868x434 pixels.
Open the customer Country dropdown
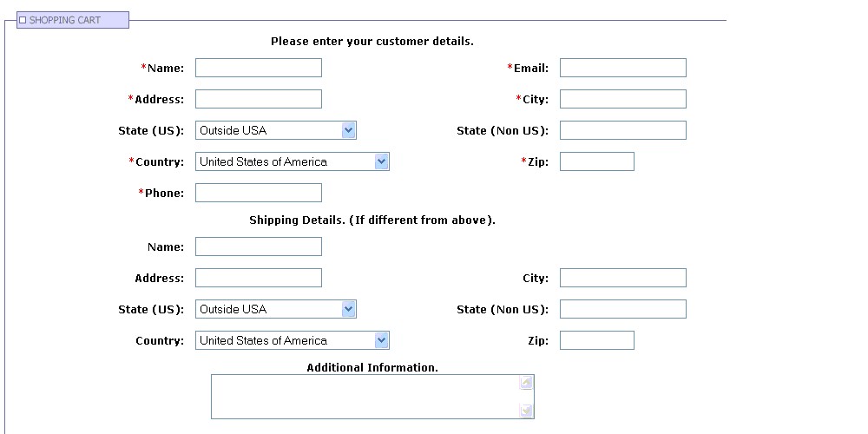point(381,161)
